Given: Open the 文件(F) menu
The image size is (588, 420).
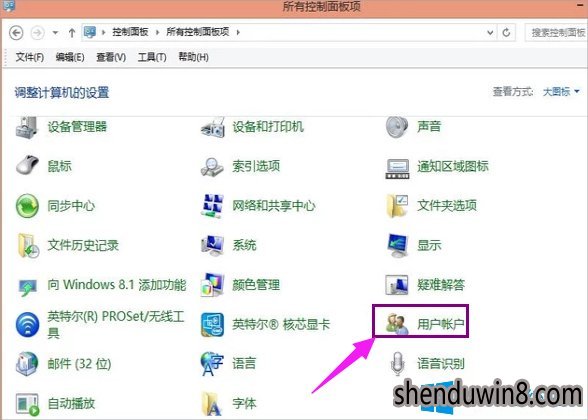Looking at the screenshot, I should (x=30, y=57).
